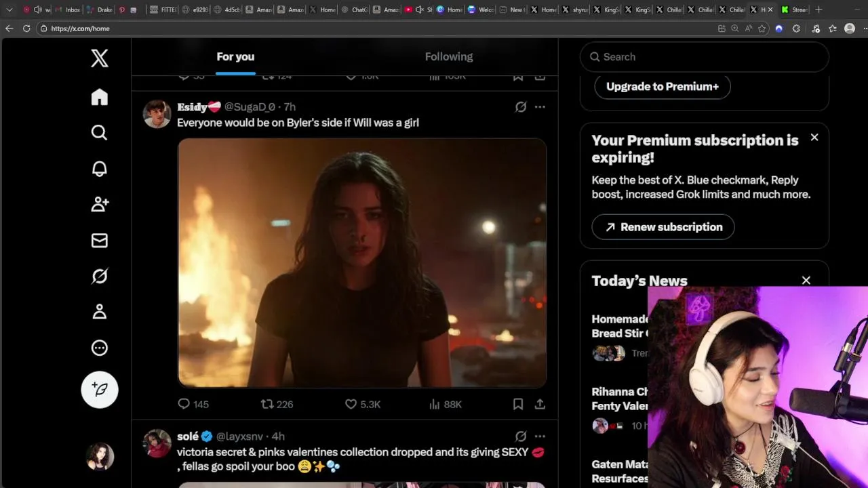This screenshot has width=868, height=488.
Task: Bookmark Esidy's post
Action: pos(518,404)
